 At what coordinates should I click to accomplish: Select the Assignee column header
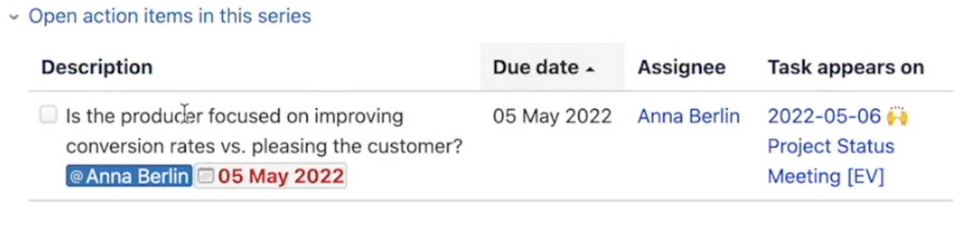pos(681,67)
